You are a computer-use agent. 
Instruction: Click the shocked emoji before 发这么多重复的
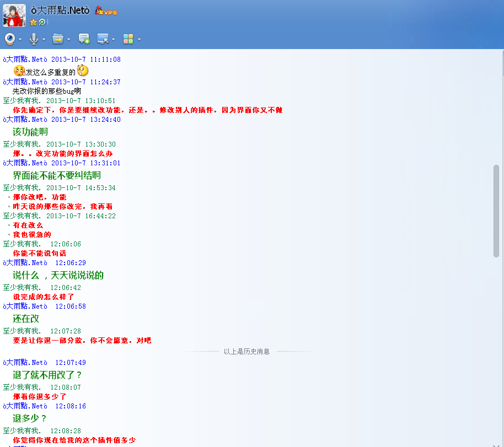(19, 71)
